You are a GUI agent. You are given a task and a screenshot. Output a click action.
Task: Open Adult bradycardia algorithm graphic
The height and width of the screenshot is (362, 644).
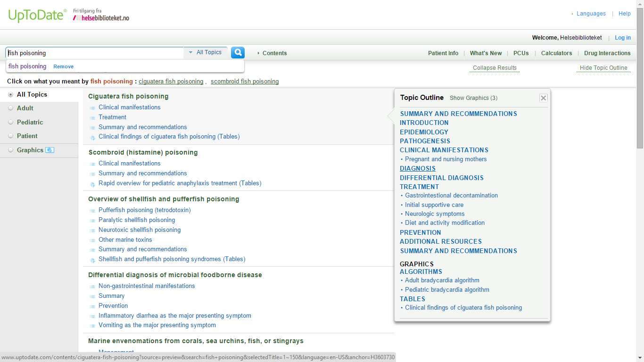coord(442,280)
